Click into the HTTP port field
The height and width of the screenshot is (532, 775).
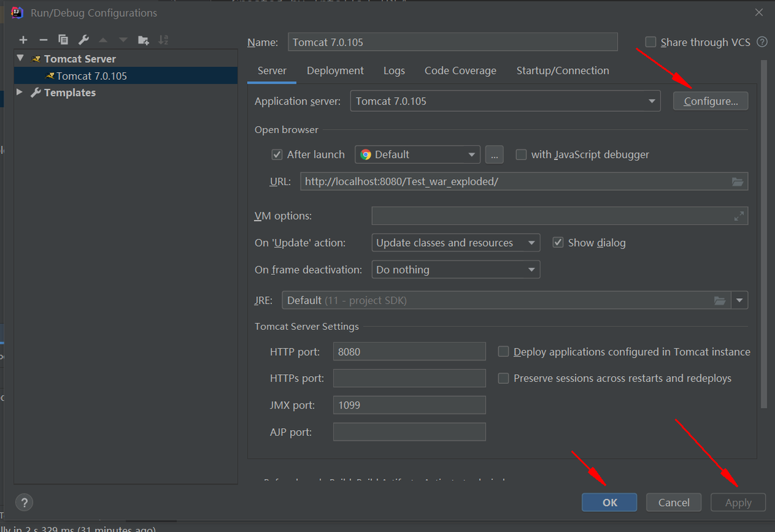[409, 351]
